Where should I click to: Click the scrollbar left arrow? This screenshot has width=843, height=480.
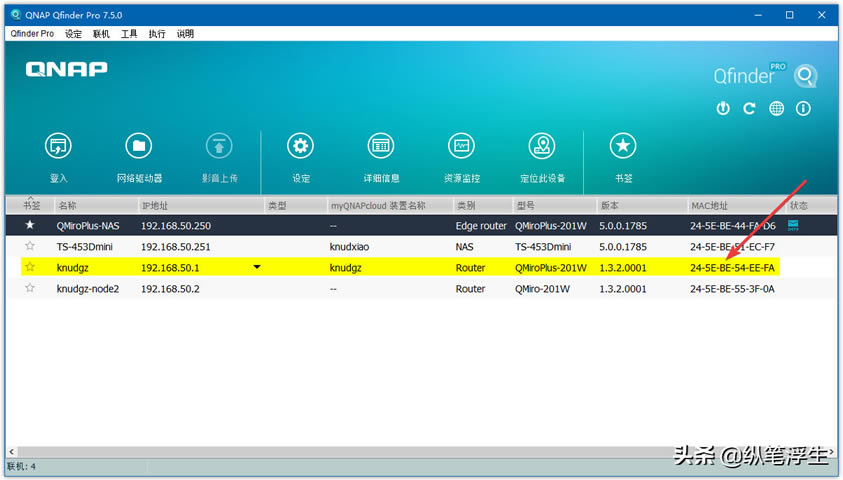click(11, 452)
